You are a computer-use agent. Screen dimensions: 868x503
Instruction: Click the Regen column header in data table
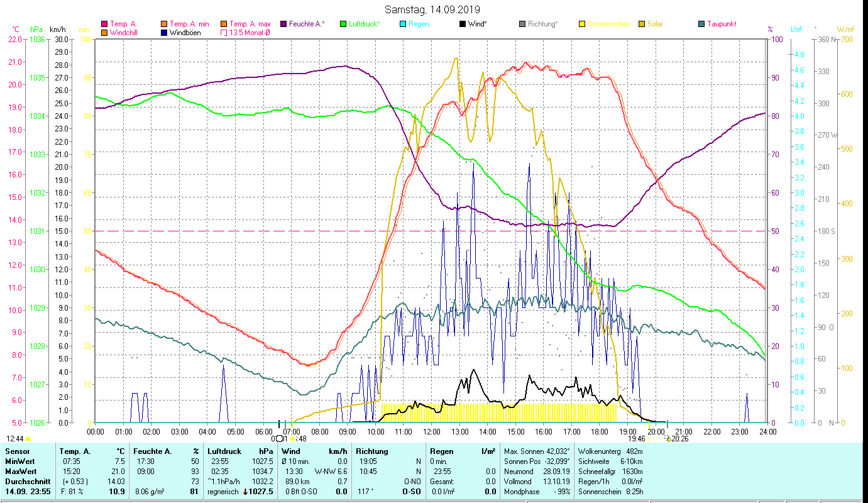pyautogui.click(x=441, y=451)
